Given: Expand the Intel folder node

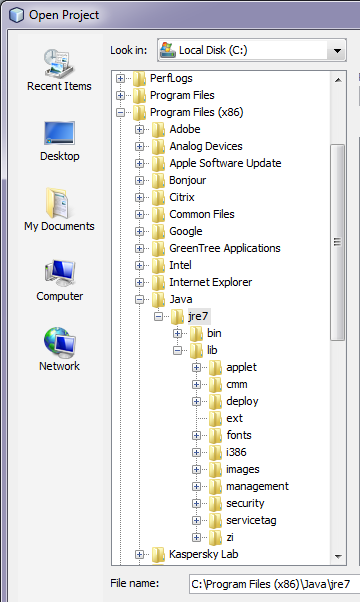Looking at the screenshot, I should coord(139,265).
